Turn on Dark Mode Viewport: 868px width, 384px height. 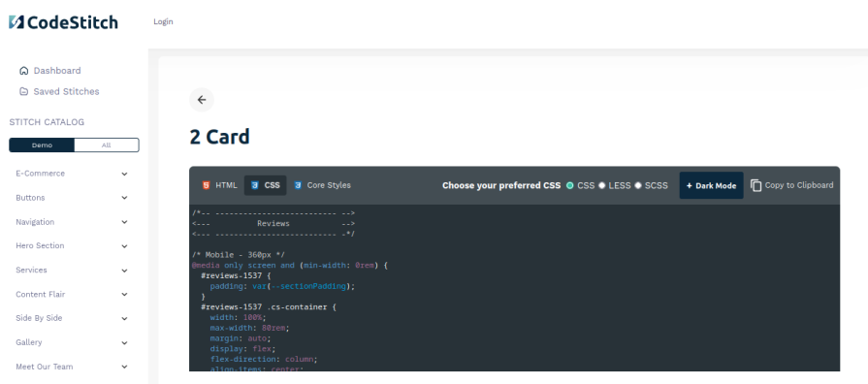point(711,185)
